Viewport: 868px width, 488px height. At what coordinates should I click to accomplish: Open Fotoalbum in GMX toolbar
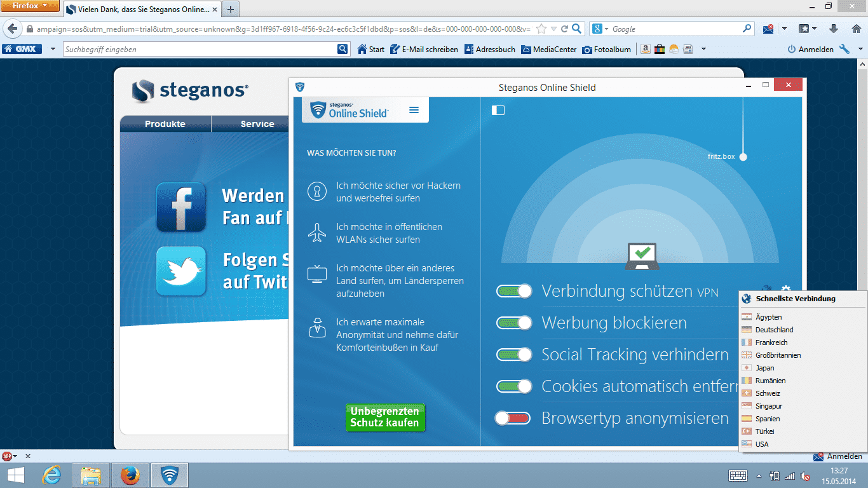coord(607,49)
